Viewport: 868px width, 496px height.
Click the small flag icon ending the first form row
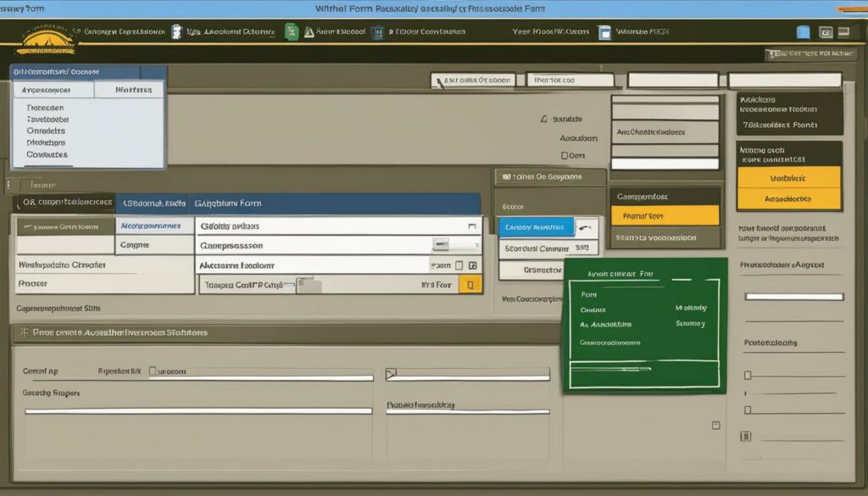471,226
